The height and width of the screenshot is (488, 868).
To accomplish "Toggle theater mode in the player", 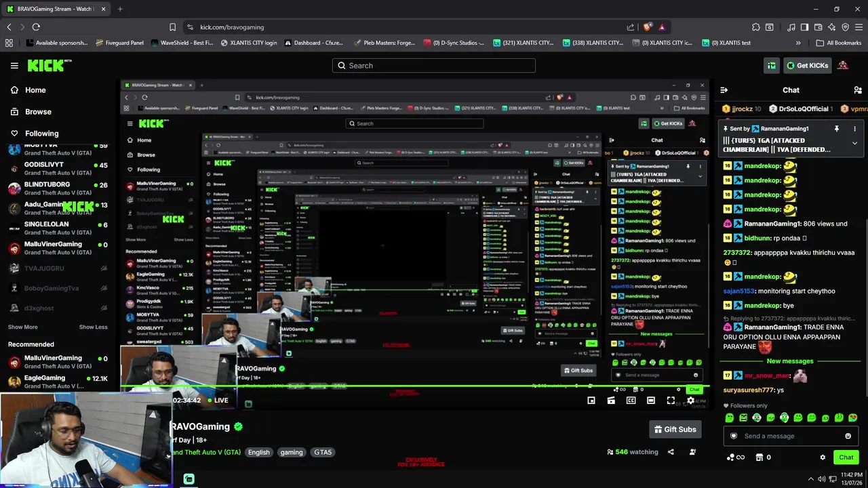I will [651, 401].
